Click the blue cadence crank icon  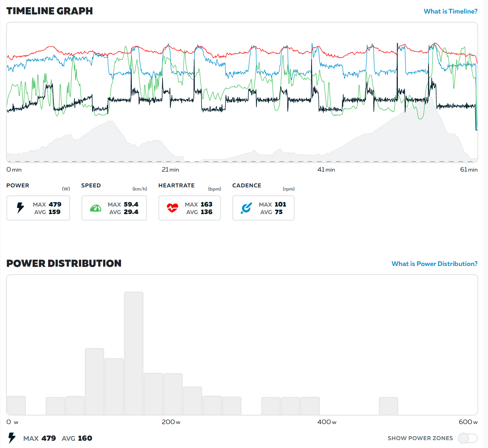(x=246, y=208)
